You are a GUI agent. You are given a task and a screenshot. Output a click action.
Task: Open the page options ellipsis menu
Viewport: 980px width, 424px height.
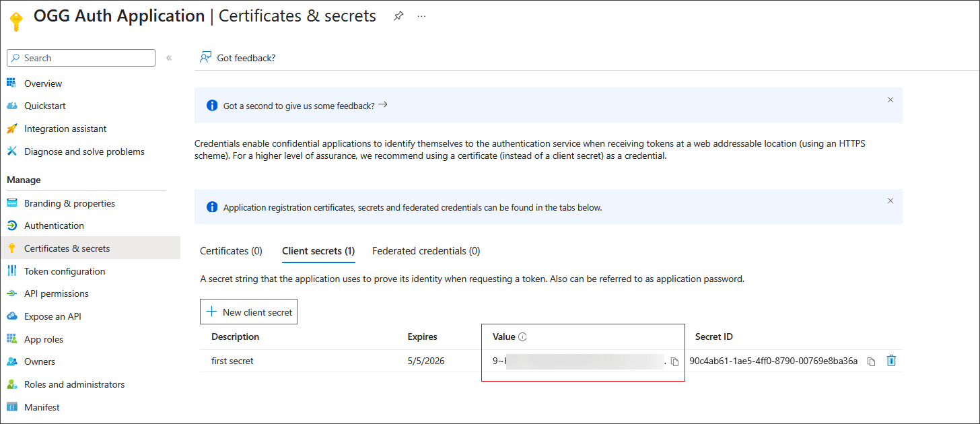421,16
